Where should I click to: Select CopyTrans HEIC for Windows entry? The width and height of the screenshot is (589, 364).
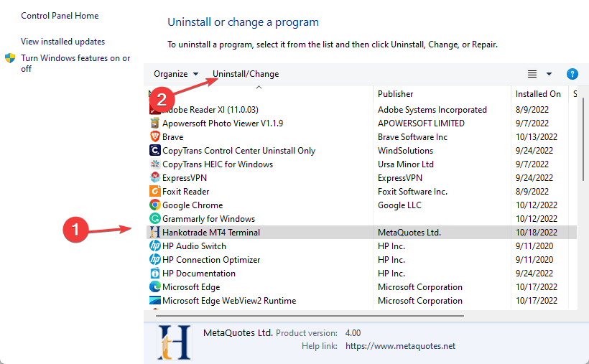(x=218, y=164)
